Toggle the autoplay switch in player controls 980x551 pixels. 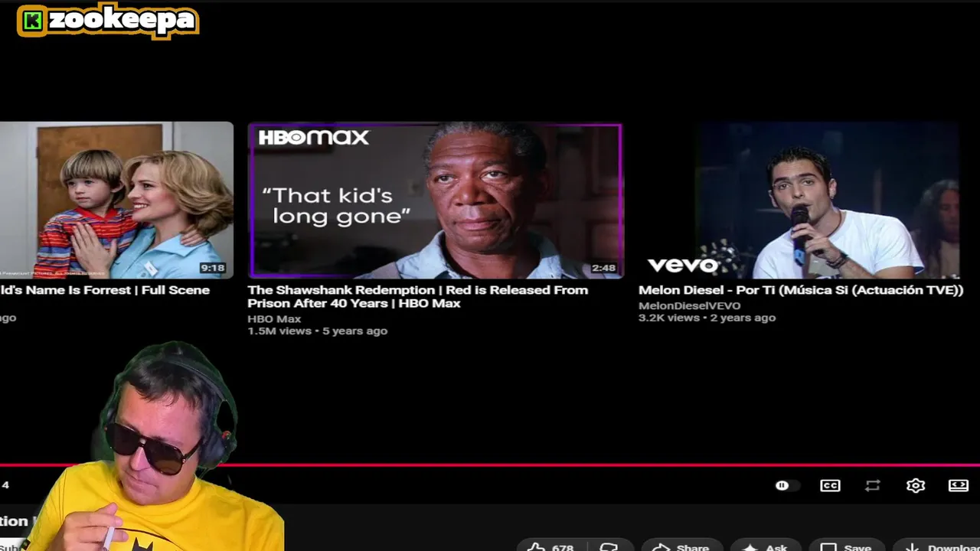[787, 485]
